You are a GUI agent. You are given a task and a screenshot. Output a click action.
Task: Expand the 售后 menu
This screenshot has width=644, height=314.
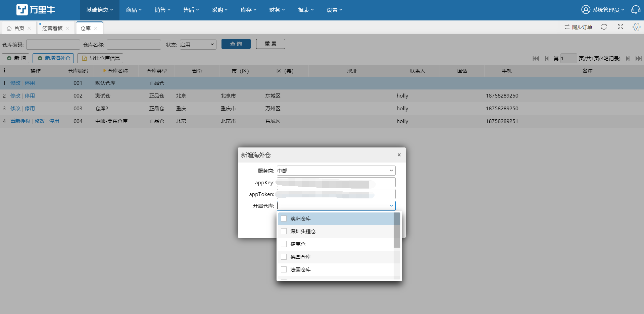191,10
